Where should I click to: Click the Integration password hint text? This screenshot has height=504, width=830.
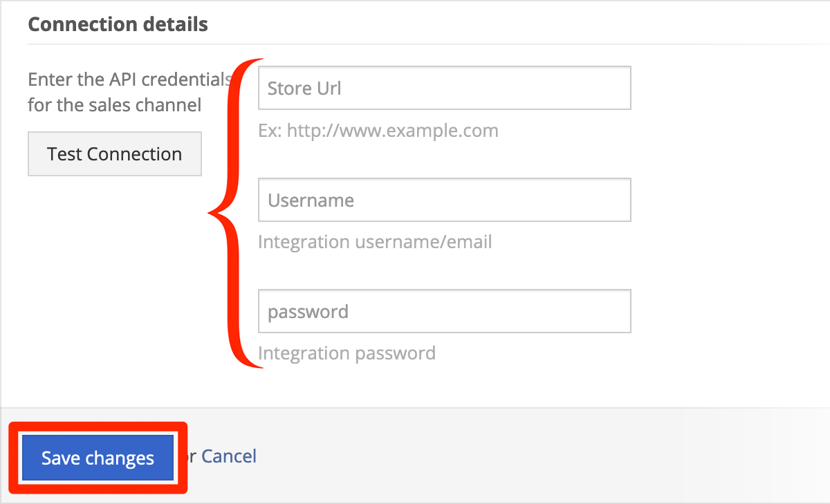click(x=347, y=353)
